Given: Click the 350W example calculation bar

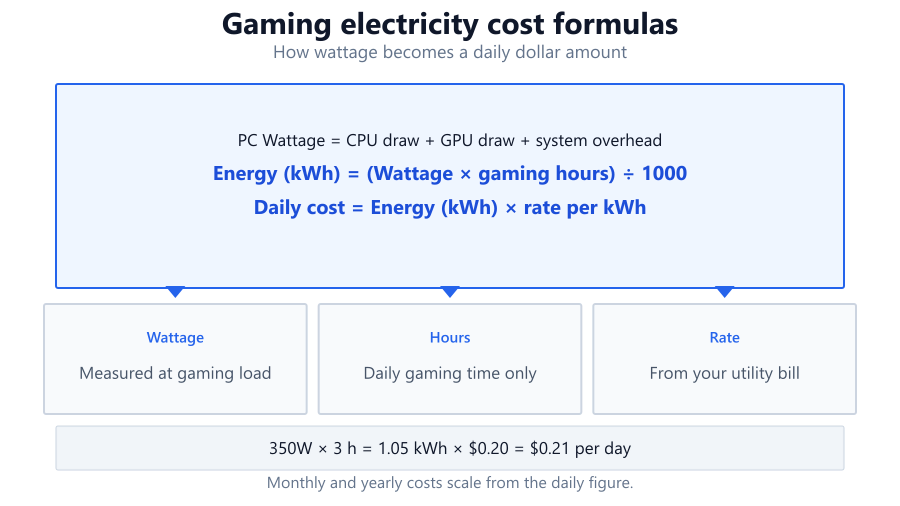Looking at the screenshot, I should pos(450,448).
